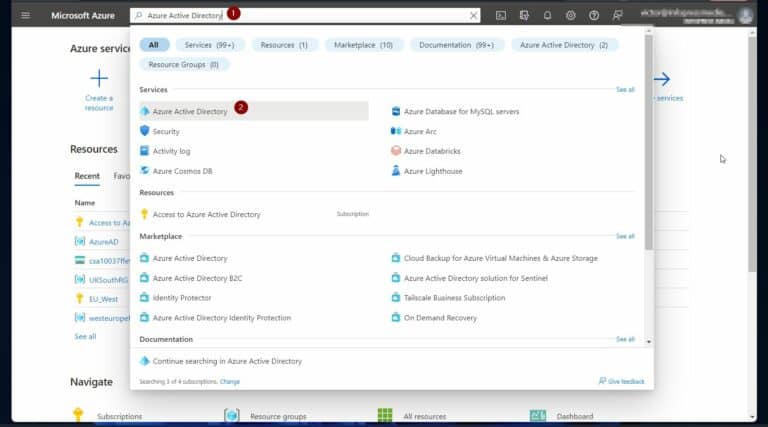Click the MySQL servers database icon
768x427 pixels.
point(396,111)
